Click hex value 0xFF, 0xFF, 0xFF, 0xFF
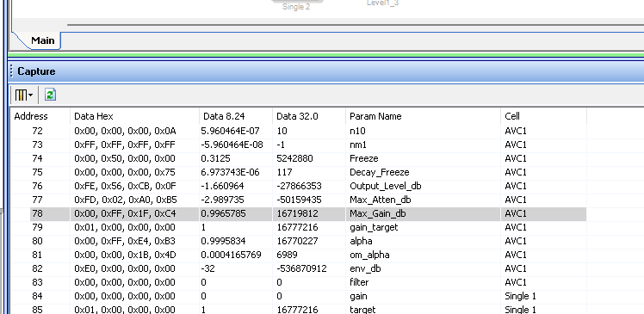644x314 pixels. pos(125,145)
